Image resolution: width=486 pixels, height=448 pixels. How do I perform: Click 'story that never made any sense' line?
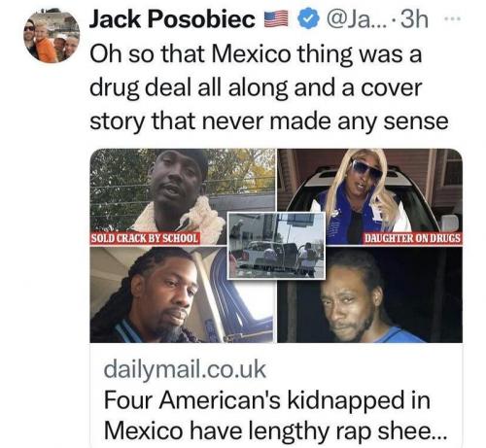pyautogui.click(x=268, y=121)
